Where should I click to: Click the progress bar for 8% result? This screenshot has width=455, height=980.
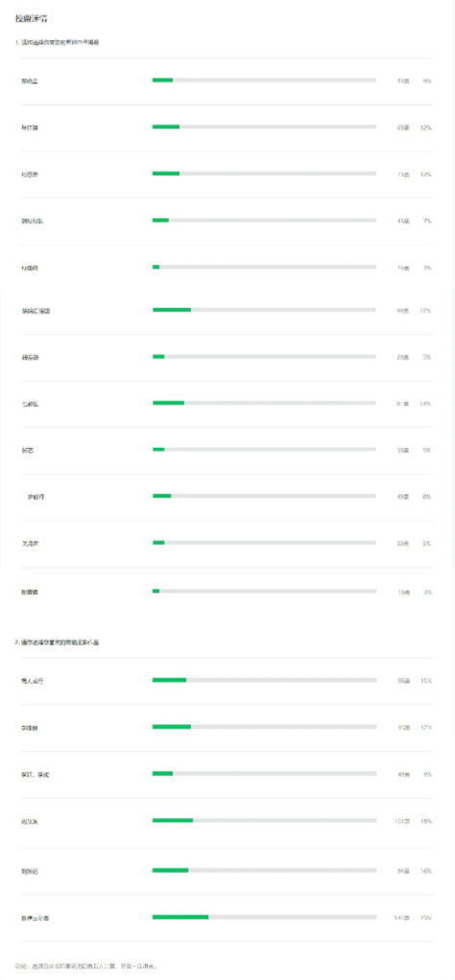(x=264, y=497)
